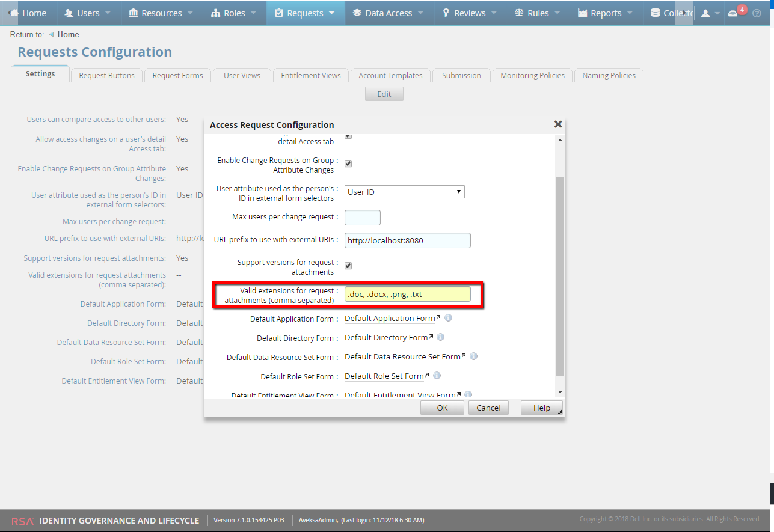Click the info icon beside Default Application Form

click(x=448, y=318)
